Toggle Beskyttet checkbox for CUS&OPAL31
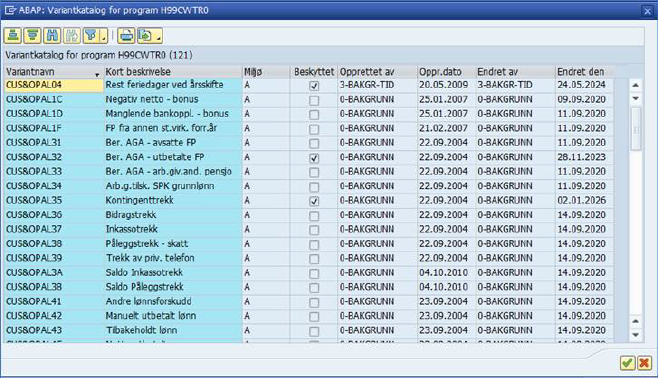Viewport: 658px width, 378px height. point(314,143)
